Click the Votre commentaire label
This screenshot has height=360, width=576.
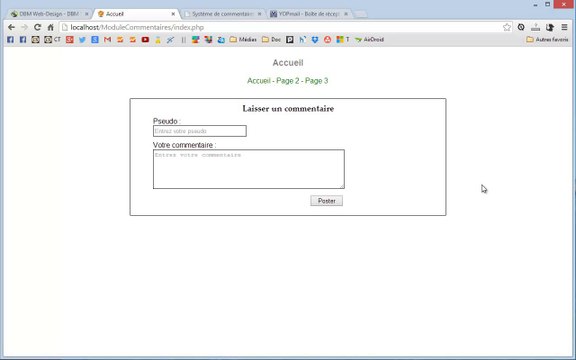click(x=184, y=145)
